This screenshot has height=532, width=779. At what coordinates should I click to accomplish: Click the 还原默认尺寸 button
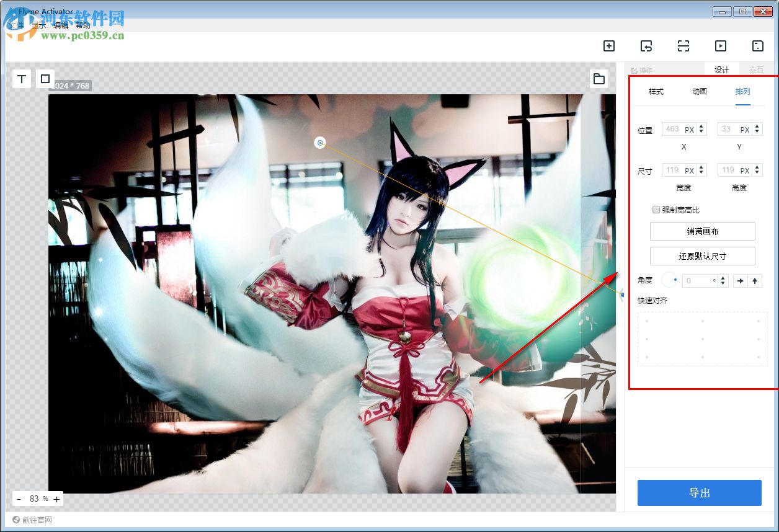703,255
